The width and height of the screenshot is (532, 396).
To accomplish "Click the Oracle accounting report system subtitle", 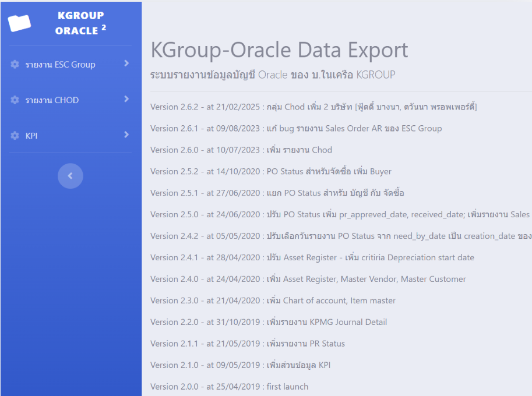I will point(273,75).
